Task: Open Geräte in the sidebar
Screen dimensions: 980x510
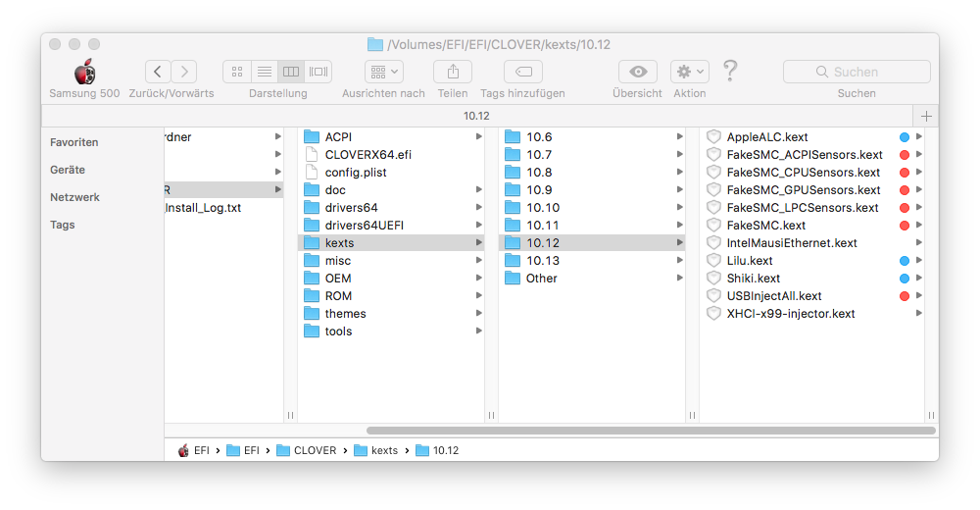Action: (x=68, y=170)
